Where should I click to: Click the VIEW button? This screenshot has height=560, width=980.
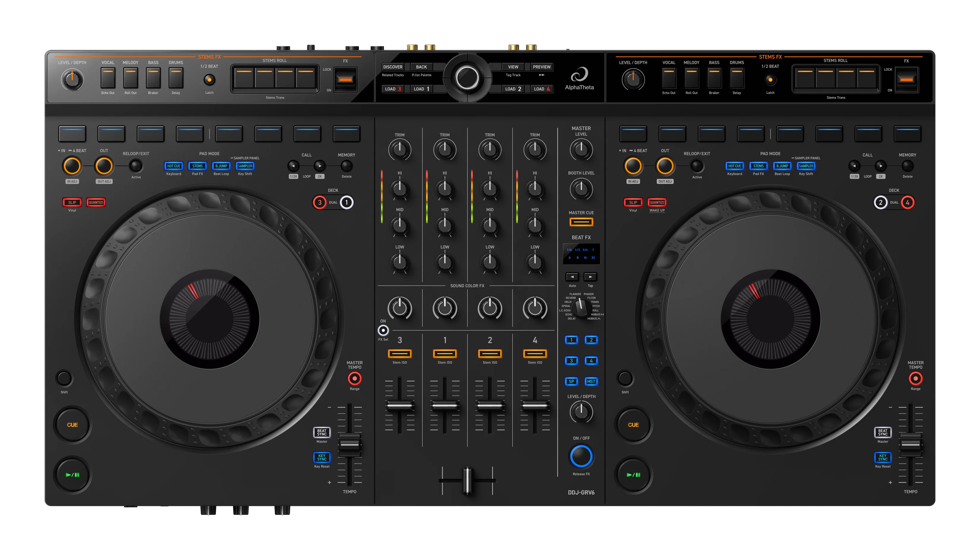click(513, 67)
